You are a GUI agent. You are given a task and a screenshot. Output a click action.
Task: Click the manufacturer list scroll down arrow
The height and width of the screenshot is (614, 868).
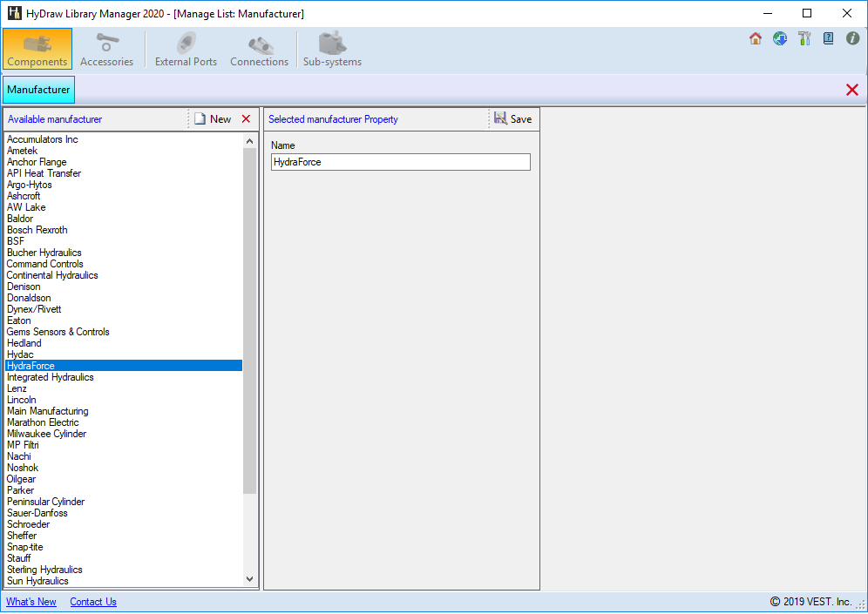coord(249,579)
